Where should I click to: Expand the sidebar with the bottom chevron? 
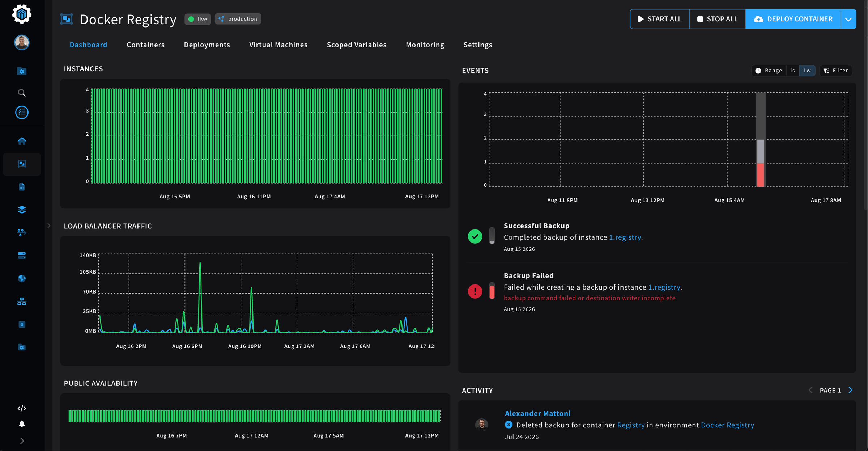[22, 441]
